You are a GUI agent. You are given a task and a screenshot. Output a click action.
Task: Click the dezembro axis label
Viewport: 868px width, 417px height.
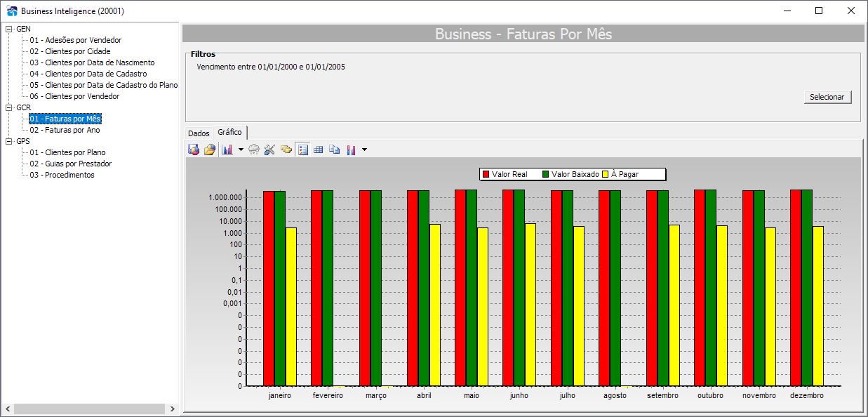point(806,396)
